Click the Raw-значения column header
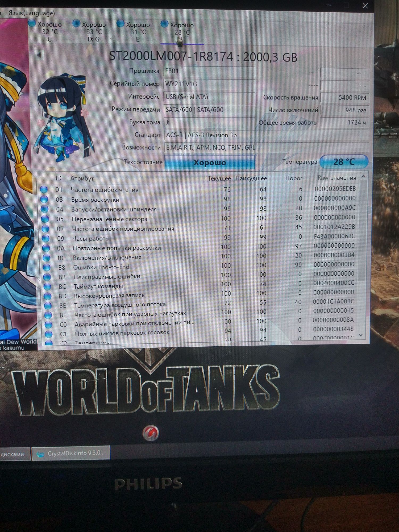Viewport: 399px width, 532px height. pyautogui.click(x=337, y=178)
